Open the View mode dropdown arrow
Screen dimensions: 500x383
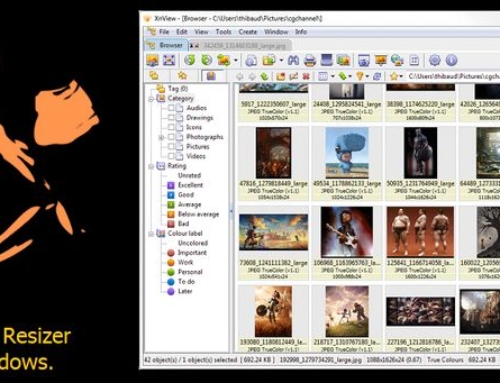(x=333, y=76)
